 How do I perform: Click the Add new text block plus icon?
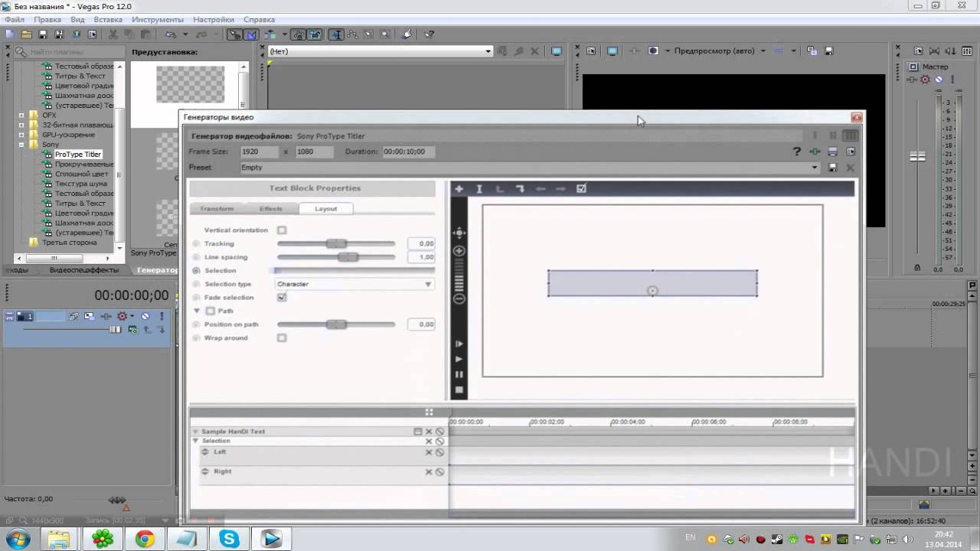[459, 188]
